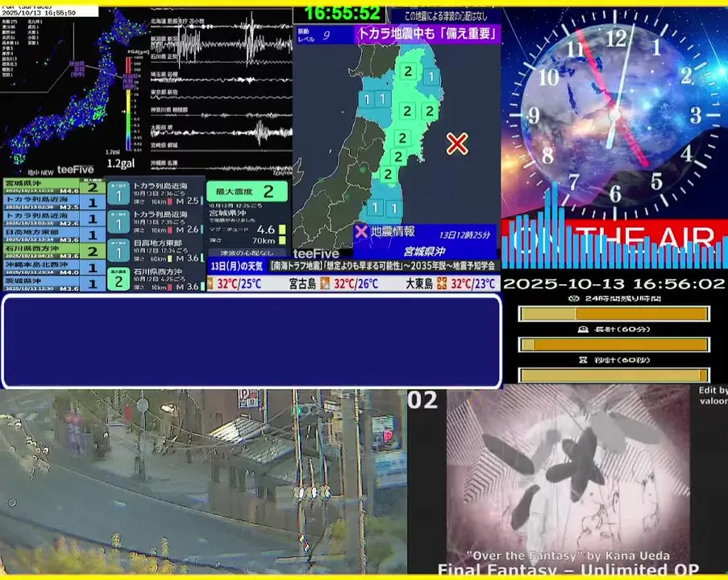Select the 宮城県沖 M4.6 row in the list

click(x=54, y=187)
